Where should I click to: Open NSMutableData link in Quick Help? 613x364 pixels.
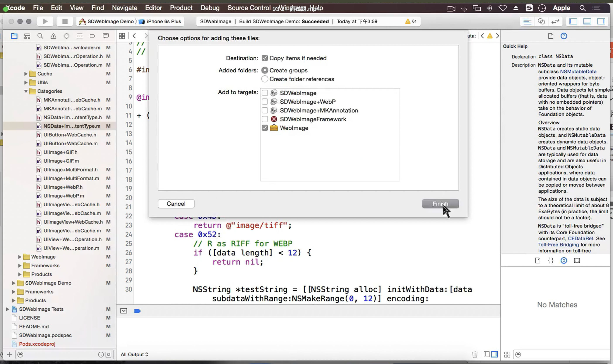578,71
